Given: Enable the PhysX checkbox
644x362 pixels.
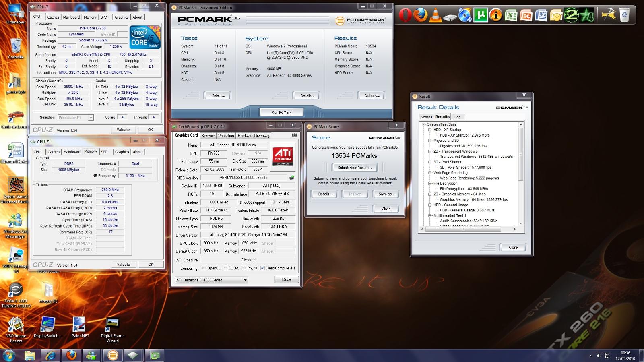Looking at the screenshot, I should [244, 268].
